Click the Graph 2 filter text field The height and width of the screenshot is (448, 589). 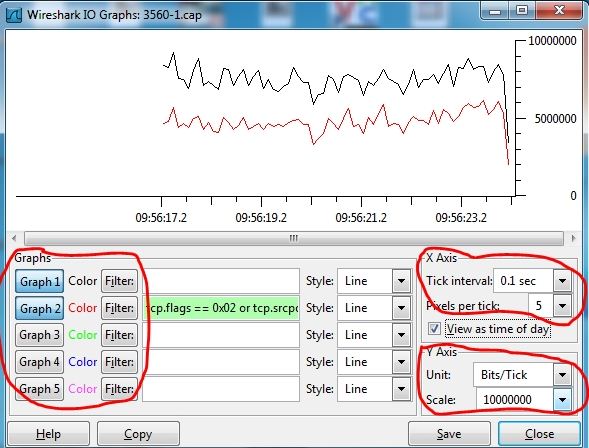[x=221, y=308]
